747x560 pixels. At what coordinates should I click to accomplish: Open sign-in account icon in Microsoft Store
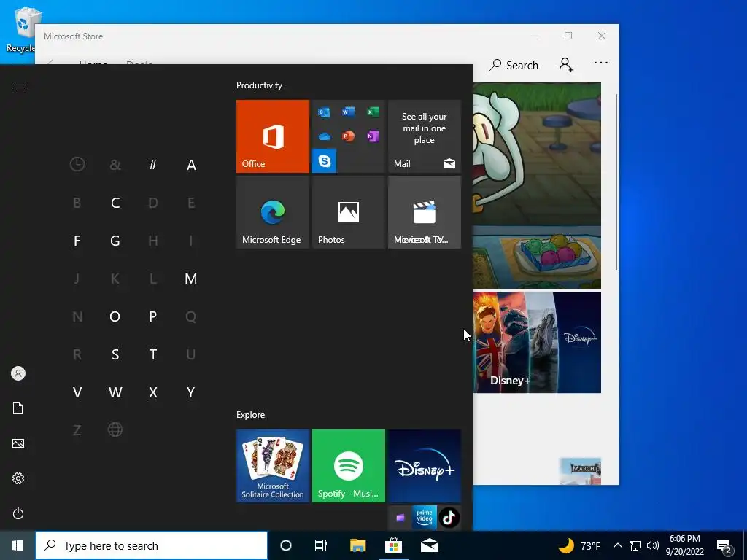click(x=566, y=64)
